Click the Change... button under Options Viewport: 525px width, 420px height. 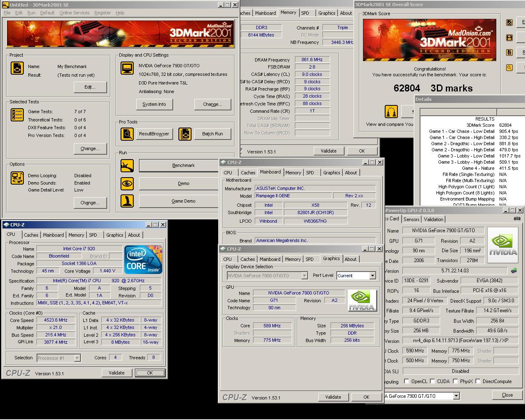pos(90,203)
